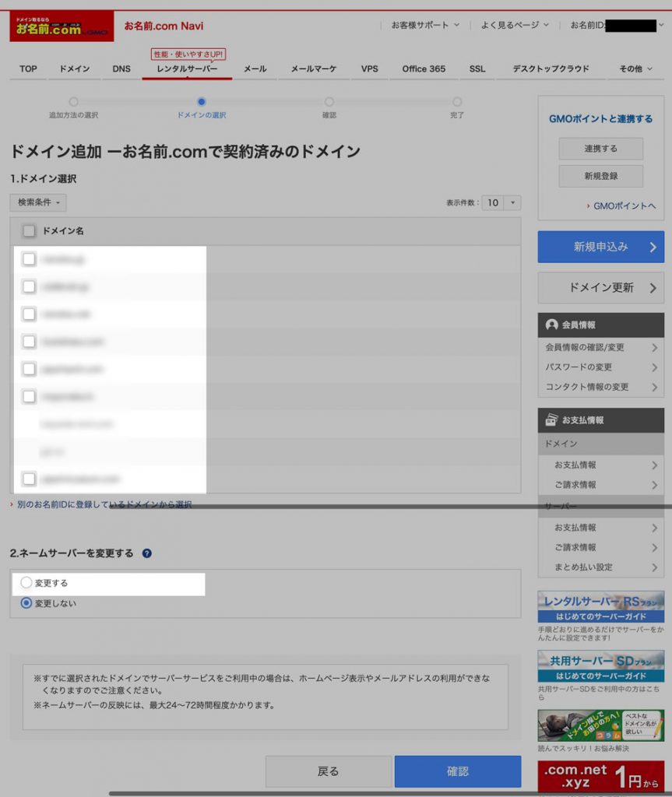The image size is (672, 797).
Task: Click the chevron beside パスワードの変更
Action: click(655, 367)
